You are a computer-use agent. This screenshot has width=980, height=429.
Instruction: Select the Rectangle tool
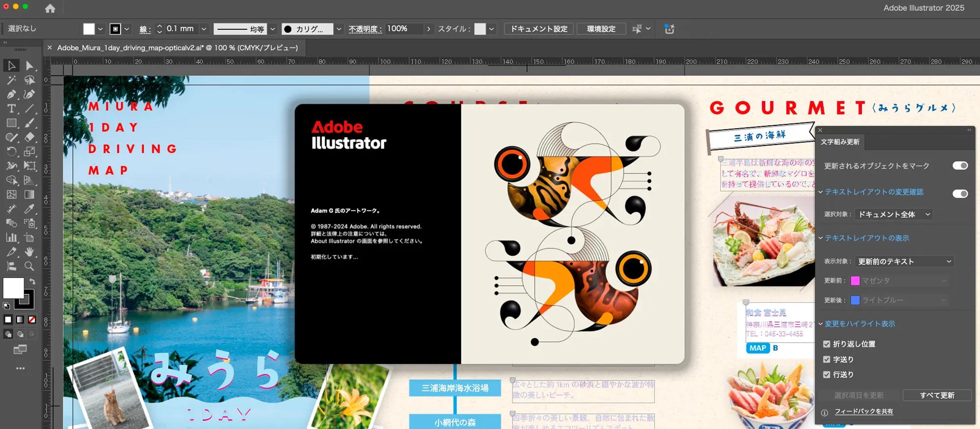click(x=12, y=123)
